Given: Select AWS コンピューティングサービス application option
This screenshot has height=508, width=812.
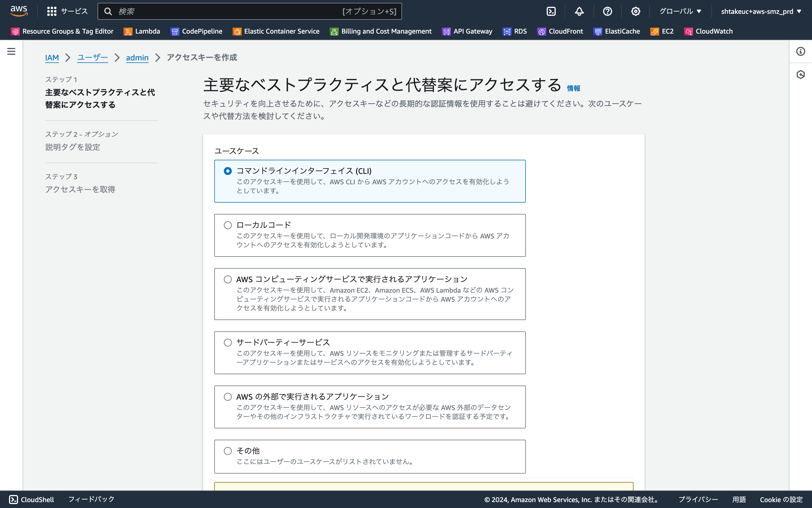Looking at the screenshot, I should tap(228, 279).
